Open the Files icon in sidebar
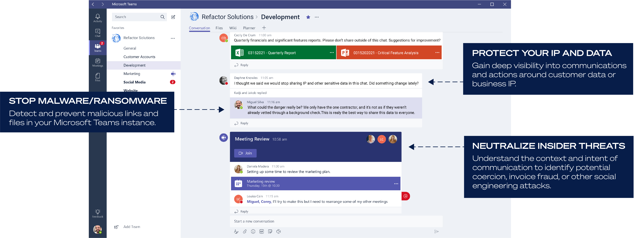644x238 pixels. click(x=97, y=77)
